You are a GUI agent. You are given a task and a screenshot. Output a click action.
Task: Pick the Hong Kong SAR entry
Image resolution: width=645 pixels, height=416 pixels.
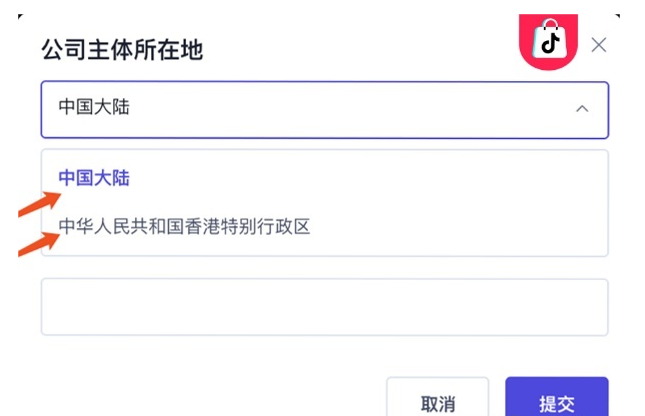184,226
